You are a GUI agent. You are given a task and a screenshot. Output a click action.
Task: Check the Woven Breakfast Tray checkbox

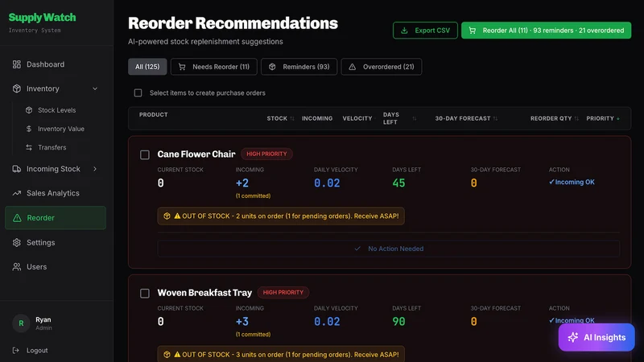145,293
